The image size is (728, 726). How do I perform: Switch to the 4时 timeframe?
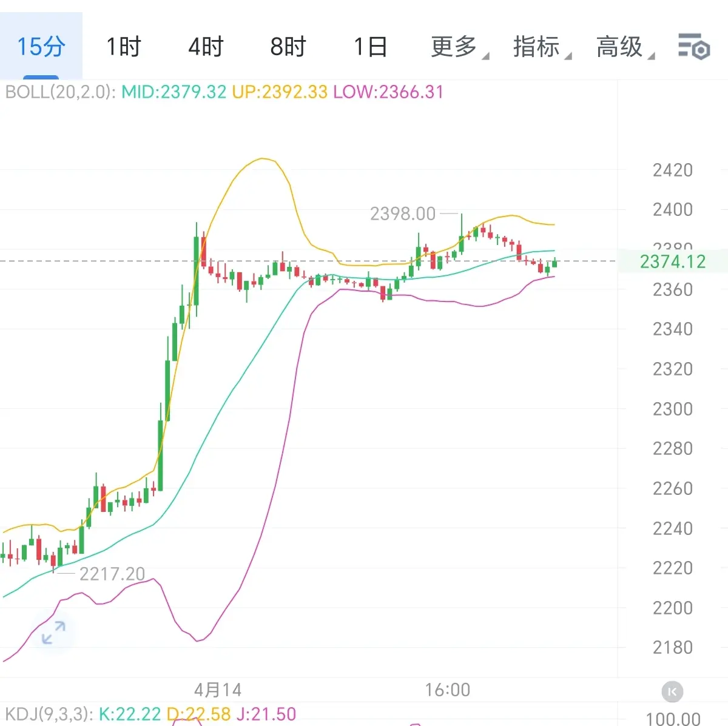click(x=206, y=47)
